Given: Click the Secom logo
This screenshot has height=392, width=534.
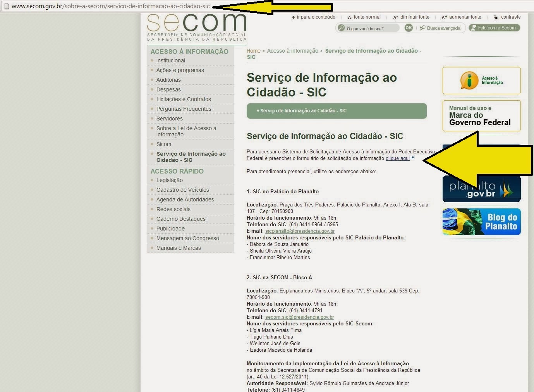Looking at the screenshot, I should (x=197, y=27).
